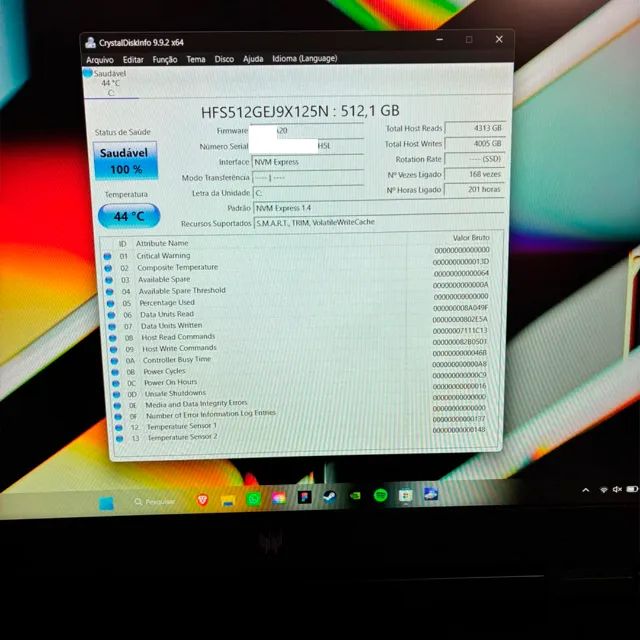
Task: Click the status circle for Temperature Sensor 1
Action: click(119, 427)
